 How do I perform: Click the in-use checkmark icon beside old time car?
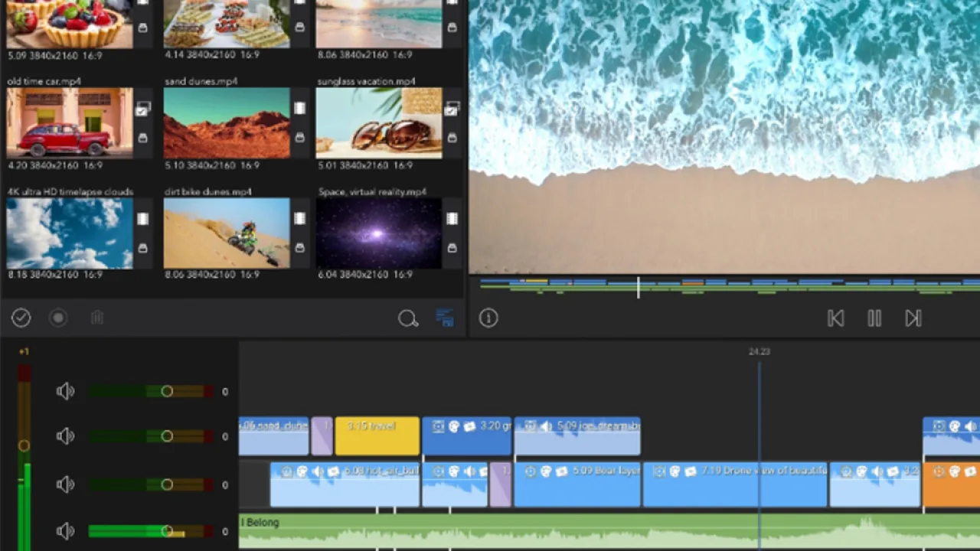coord(142,109)
